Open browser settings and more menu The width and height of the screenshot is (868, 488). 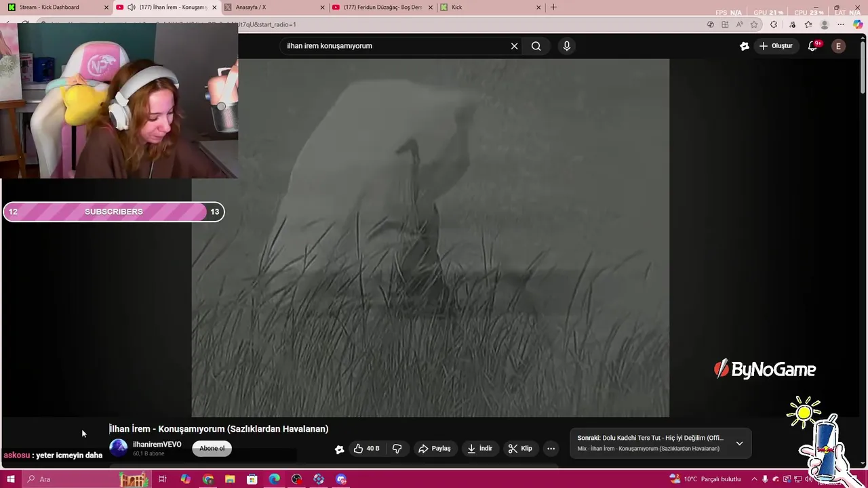point(841,24)
